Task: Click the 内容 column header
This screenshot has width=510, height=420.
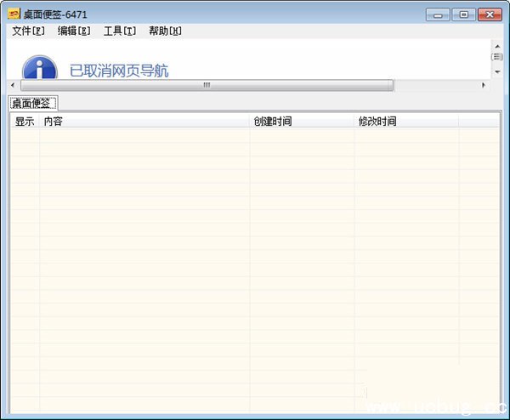Action: [x=144, y=122]
